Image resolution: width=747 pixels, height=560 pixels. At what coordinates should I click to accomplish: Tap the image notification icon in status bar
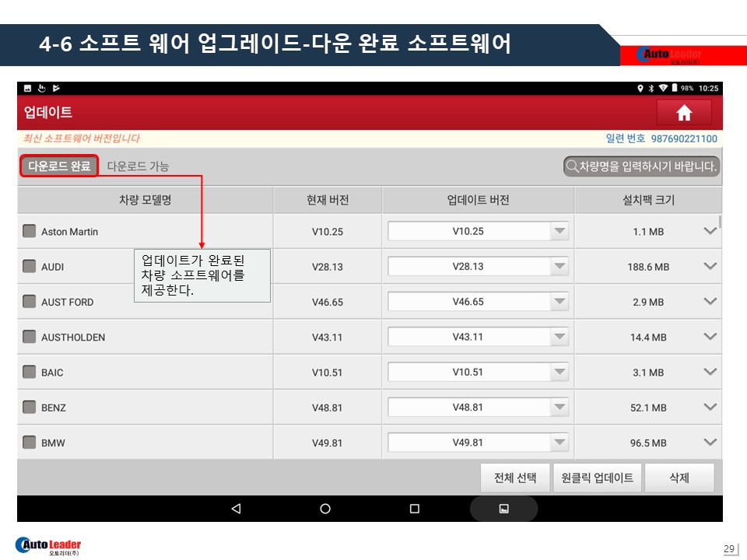28,88
